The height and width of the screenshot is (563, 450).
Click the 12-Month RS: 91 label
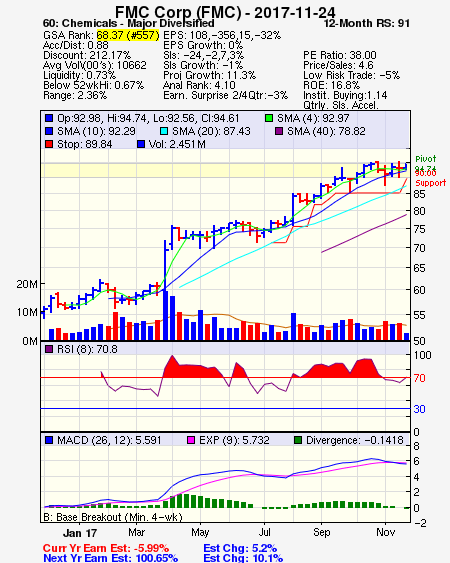[366, 23]
